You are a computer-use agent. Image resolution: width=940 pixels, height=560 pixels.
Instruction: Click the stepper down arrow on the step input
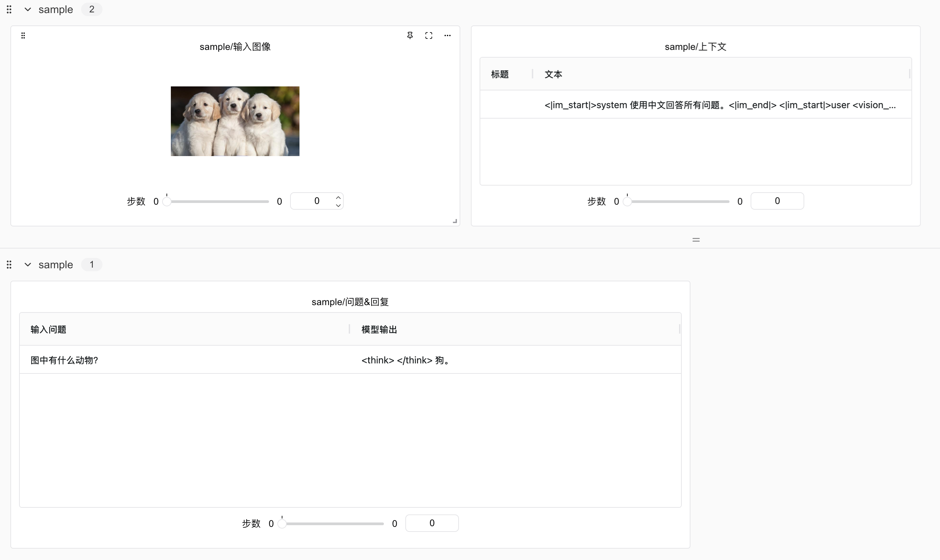338,206
